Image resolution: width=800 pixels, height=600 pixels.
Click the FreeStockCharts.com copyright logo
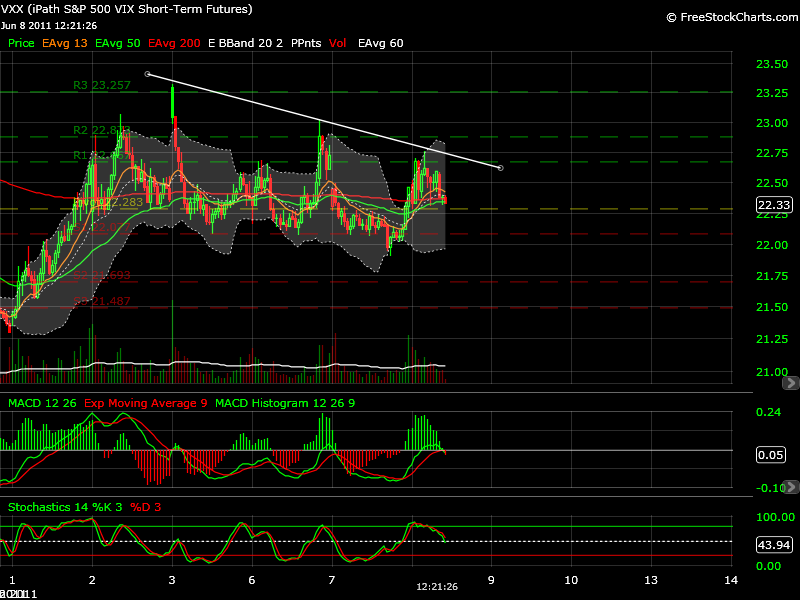pos(729,17)
